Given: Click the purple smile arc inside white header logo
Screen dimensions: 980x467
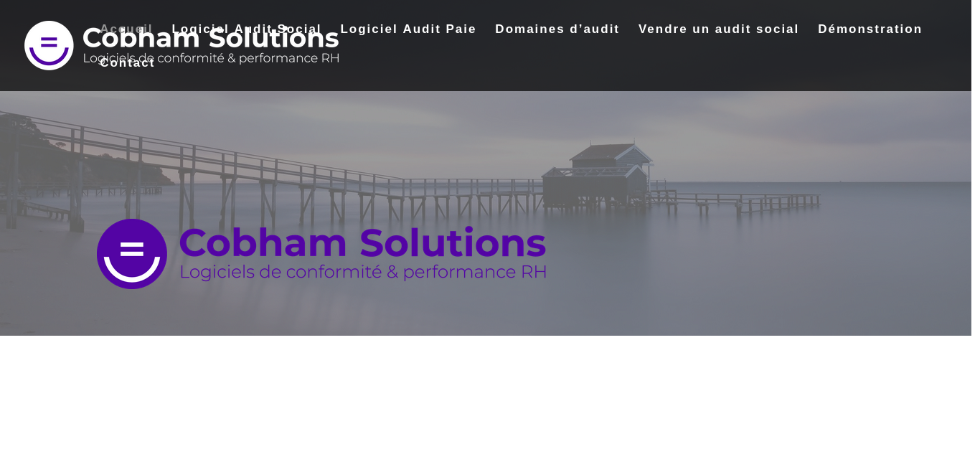Looking at the screenshot, I should (49, 56).
